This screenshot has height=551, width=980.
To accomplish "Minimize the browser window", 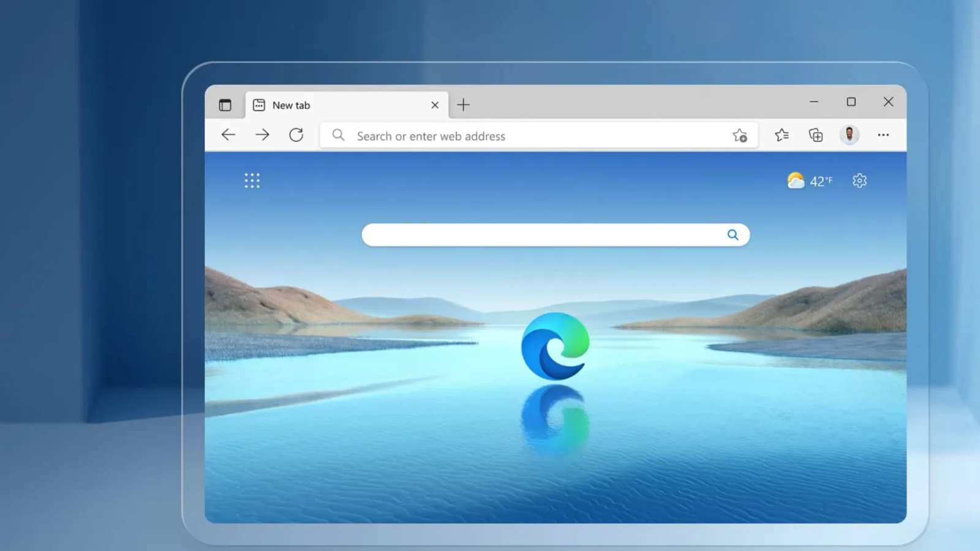I will 814,102.
